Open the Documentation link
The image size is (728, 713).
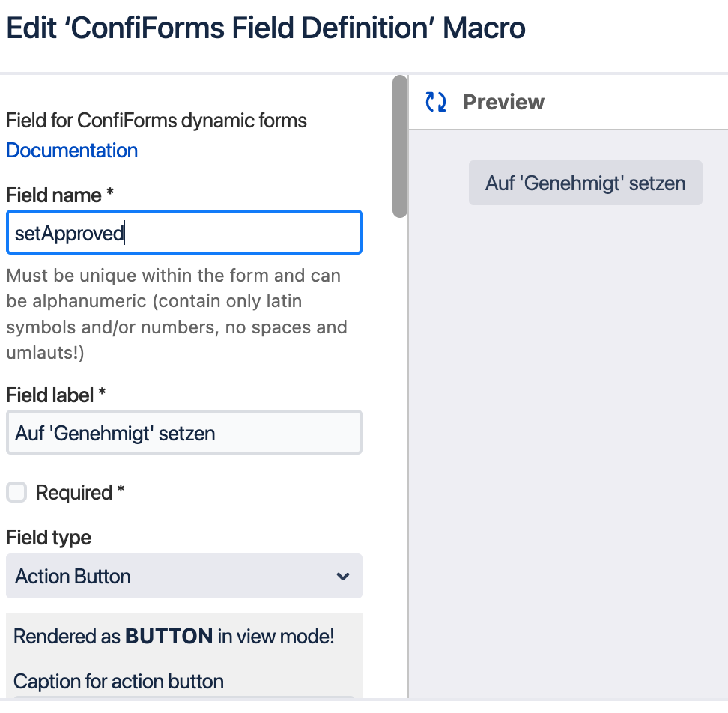coord(72,151)
